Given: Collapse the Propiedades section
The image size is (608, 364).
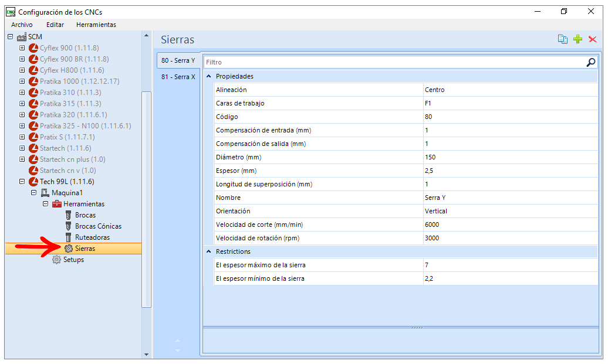Looking at the screenshot, I should pos(208,76).
